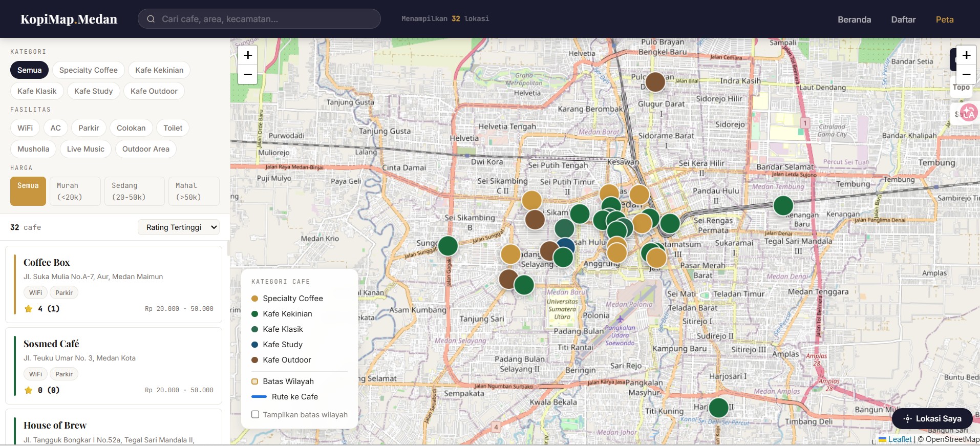
Task: Click the star rating icon on Coffee Box
Action: click(29, 309)
